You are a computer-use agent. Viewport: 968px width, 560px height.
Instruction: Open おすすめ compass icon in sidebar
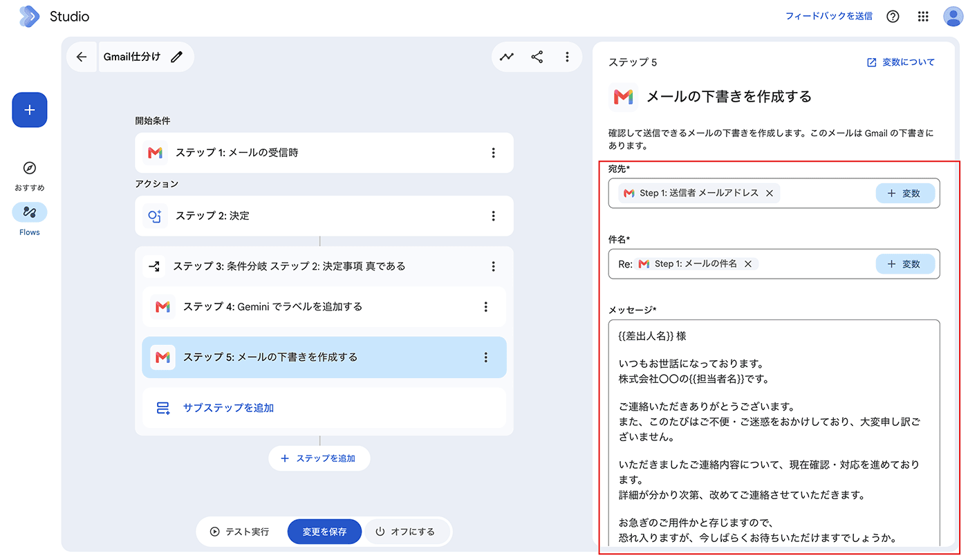point(29,168)
